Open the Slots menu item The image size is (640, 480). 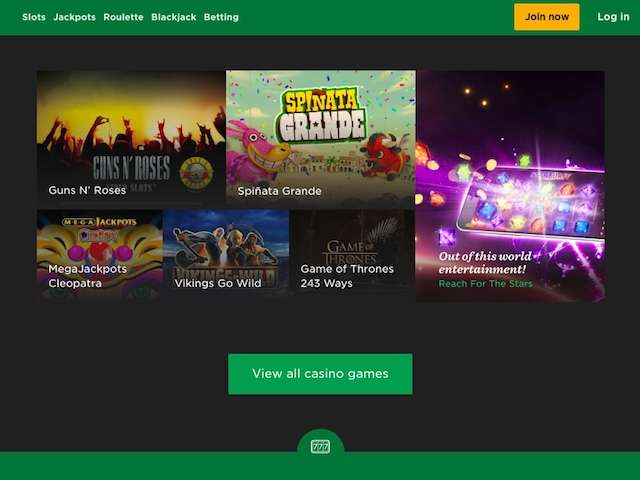34,17
